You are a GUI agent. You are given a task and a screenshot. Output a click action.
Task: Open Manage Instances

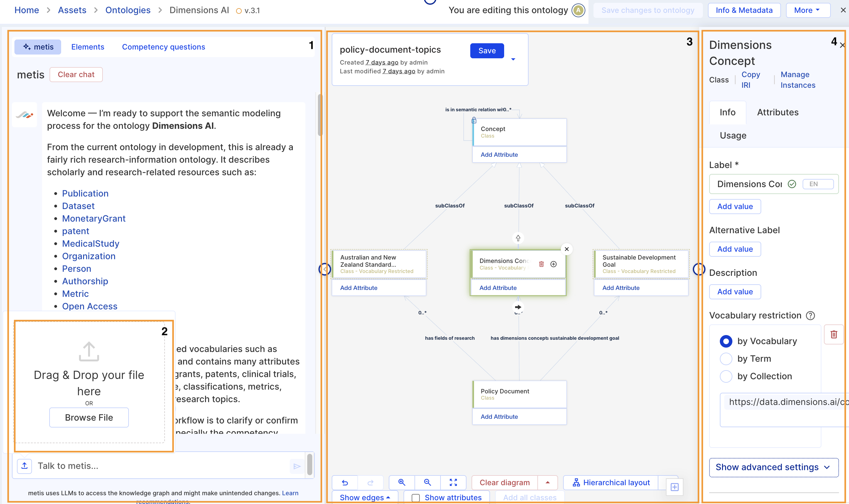click(x=798, y=80)
